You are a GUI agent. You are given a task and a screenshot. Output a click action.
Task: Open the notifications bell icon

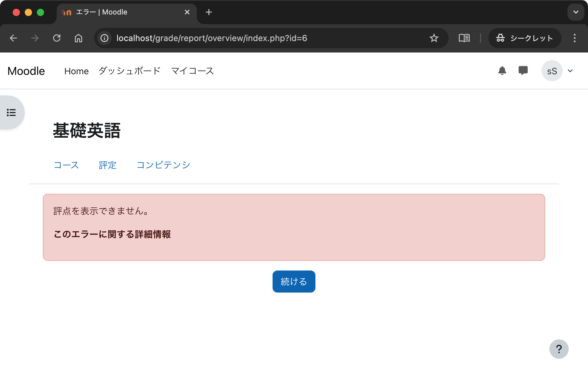[502, 71]
